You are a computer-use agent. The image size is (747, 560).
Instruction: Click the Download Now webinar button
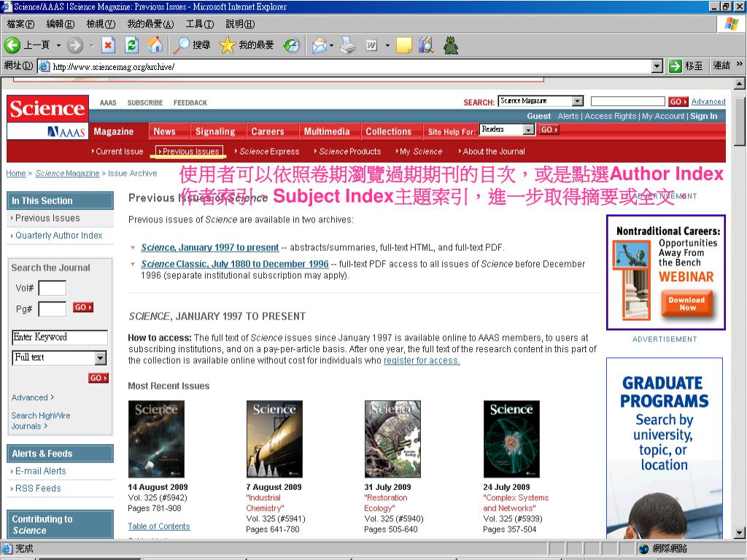tap(686, 303)
